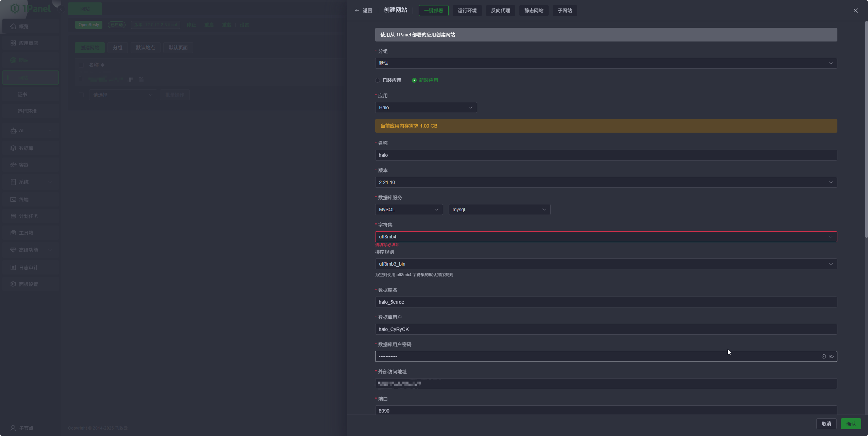Open the 版本 2.21.10 dropdown

605,182
